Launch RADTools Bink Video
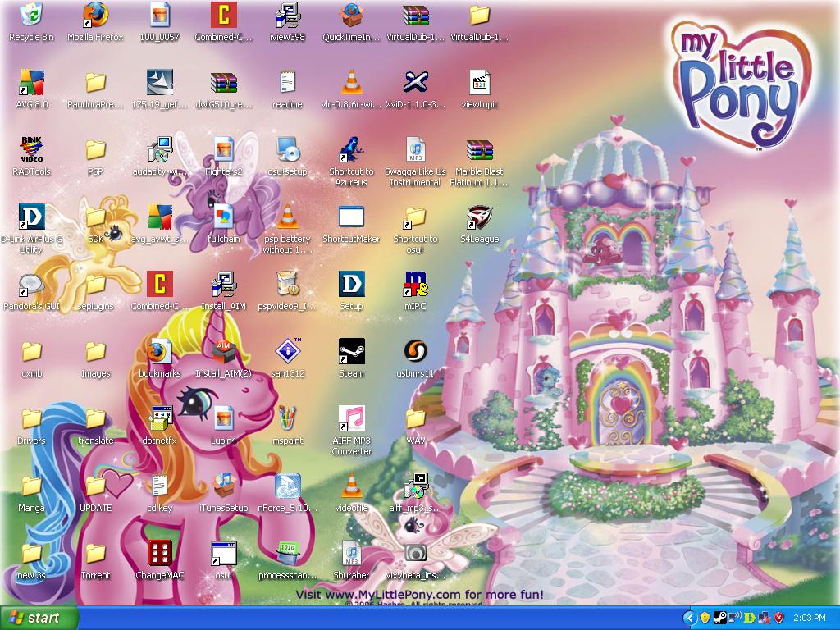Image resolution: width=840 pixels, height=630 pixels. coord(32,150)
